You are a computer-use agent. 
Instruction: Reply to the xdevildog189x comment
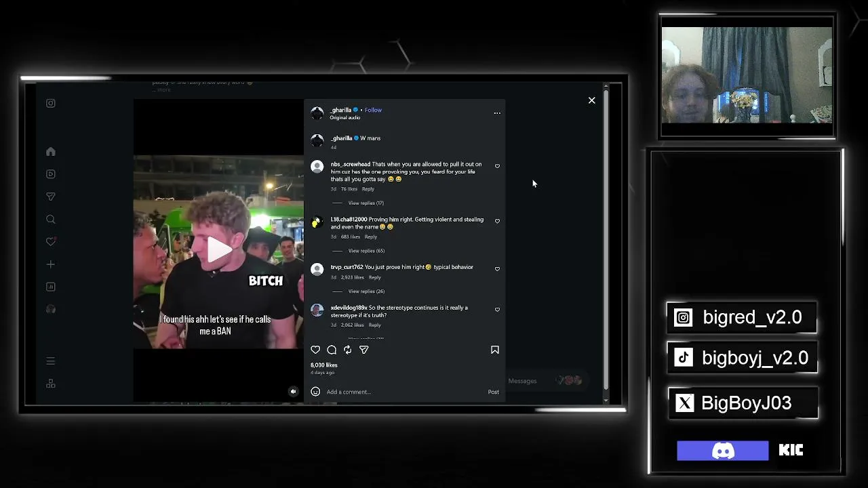click(x=375, y=325)
